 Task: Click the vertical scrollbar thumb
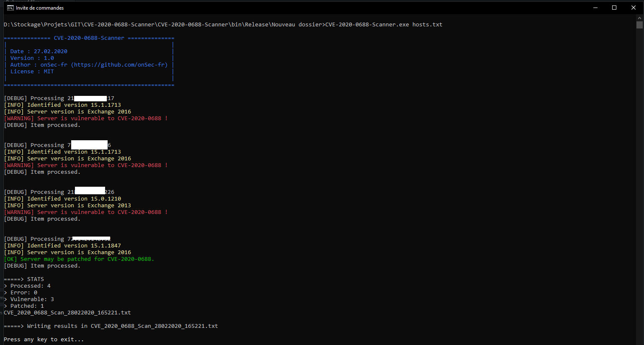[x=639, y=25]
